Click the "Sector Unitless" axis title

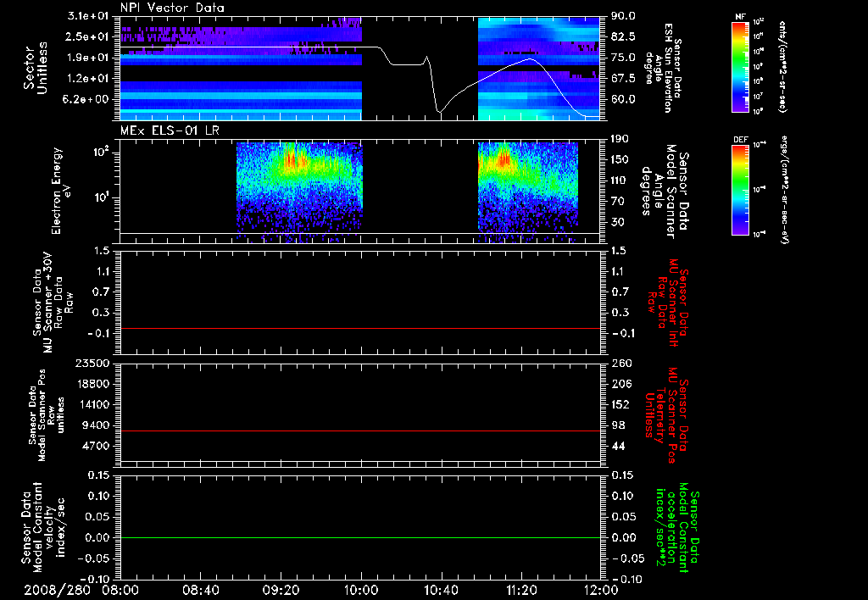[36, 68]
